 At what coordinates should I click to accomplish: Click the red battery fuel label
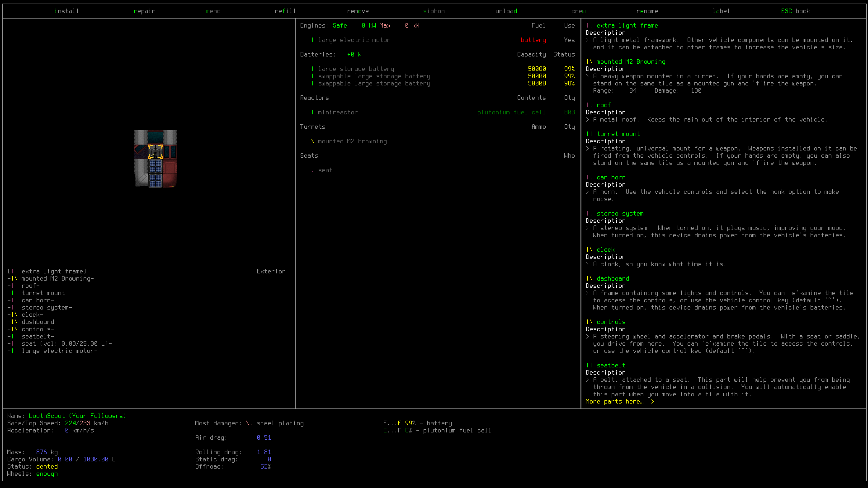533,40
